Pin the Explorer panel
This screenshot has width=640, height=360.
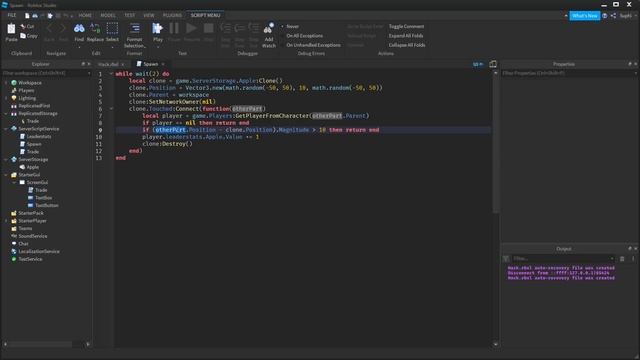point(83,64)
